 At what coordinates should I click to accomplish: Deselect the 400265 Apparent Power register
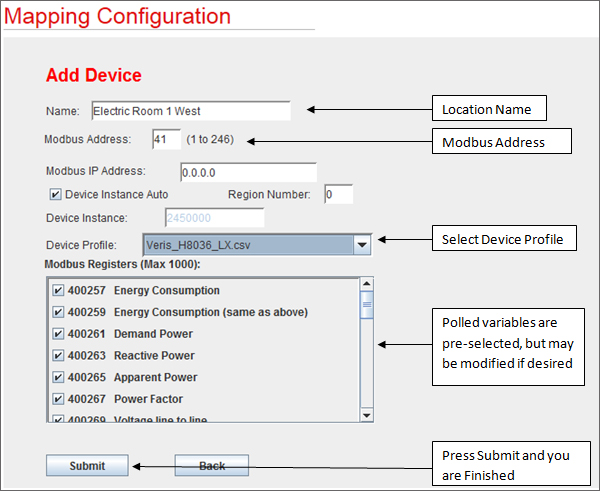[x=58, y=378]
